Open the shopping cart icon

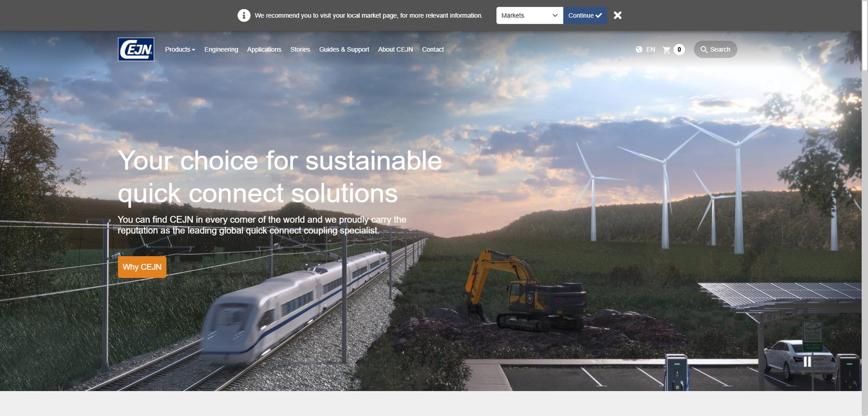click(667, 49)
